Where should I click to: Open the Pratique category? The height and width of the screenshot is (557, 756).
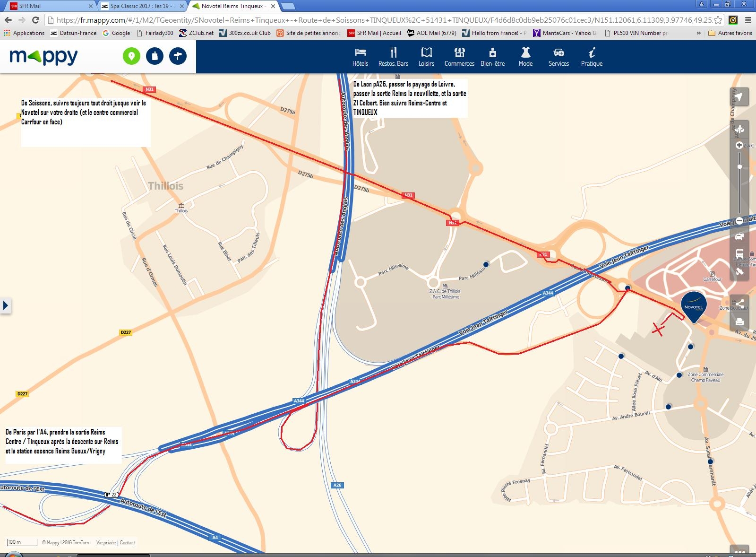(592, 57)
